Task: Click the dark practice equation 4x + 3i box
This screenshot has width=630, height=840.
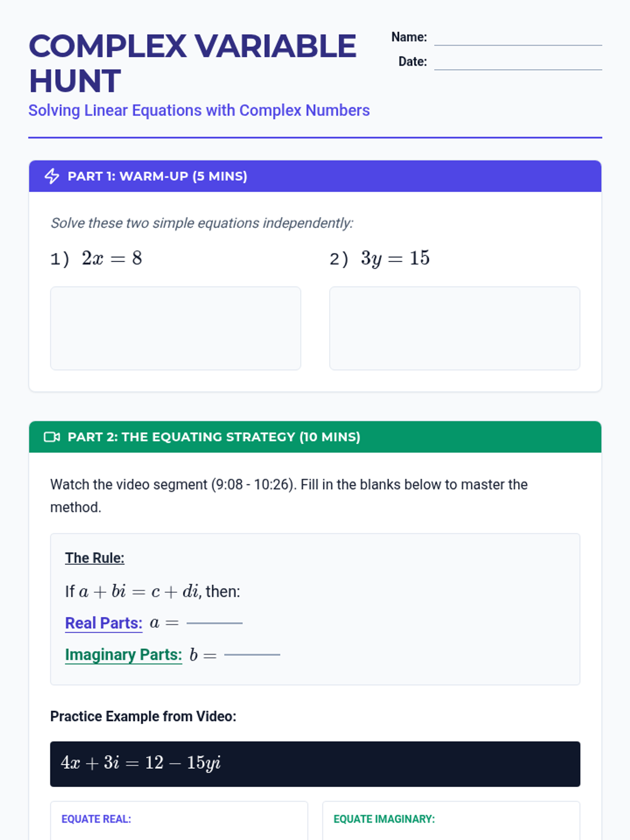Action: 315,764
